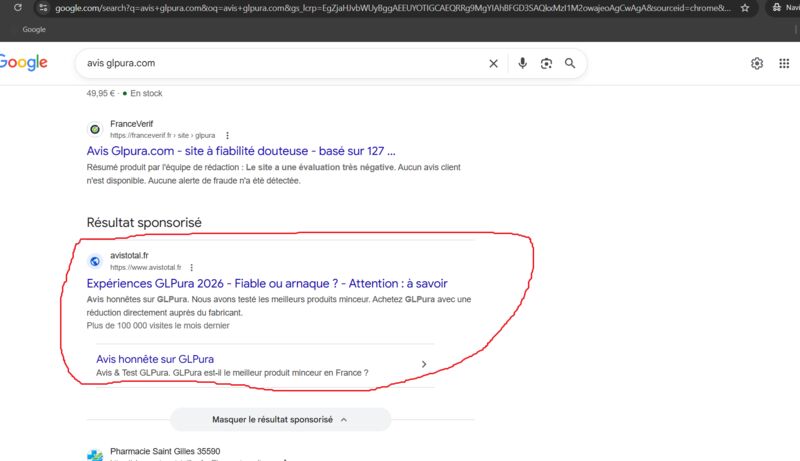Click the 'Résultat sponsorisé' heading
800x461 pixels.
tap(144, 222)
